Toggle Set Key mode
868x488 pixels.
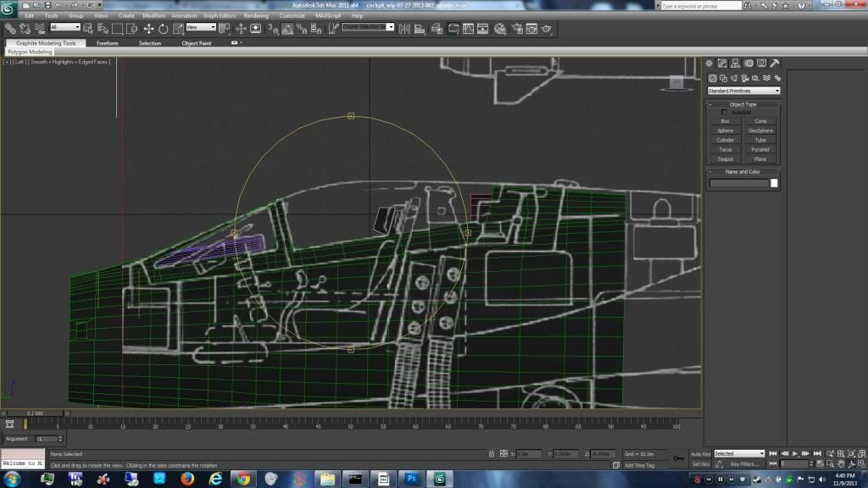coord(700,463)
